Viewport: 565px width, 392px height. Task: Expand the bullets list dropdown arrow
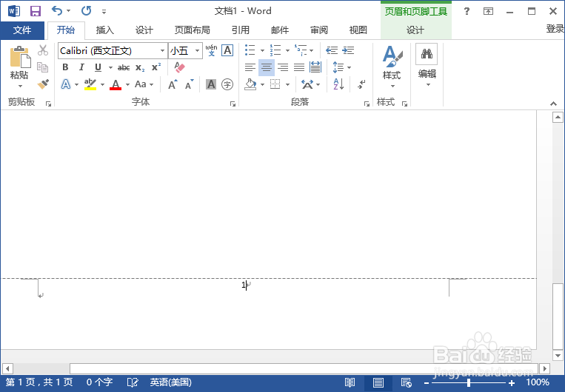tap(262, 50)
